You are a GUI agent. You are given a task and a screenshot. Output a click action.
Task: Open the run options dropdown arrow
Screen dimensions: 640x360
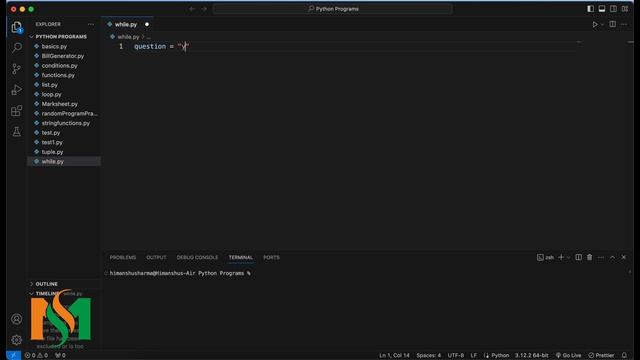pos(602,24)
